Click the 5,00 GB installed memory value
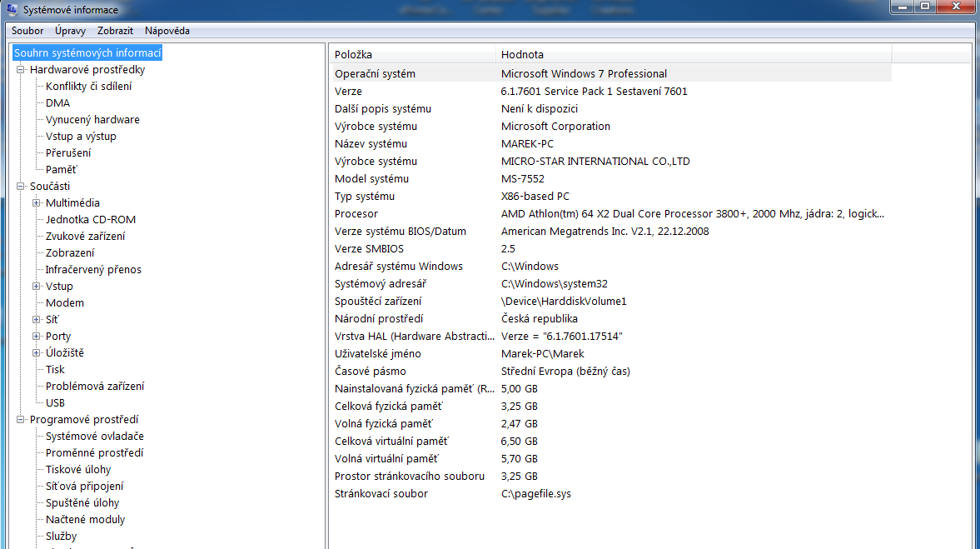 click(520, 389)
